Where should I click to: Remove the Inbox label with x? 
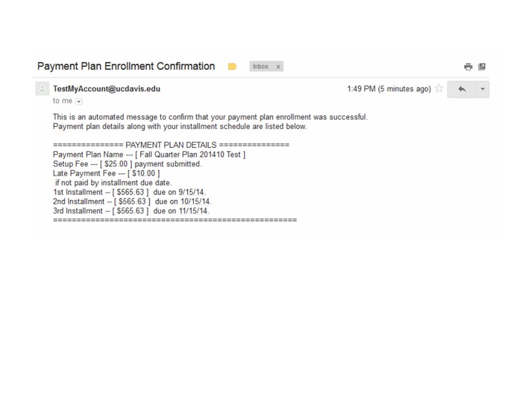pos(278,67)
